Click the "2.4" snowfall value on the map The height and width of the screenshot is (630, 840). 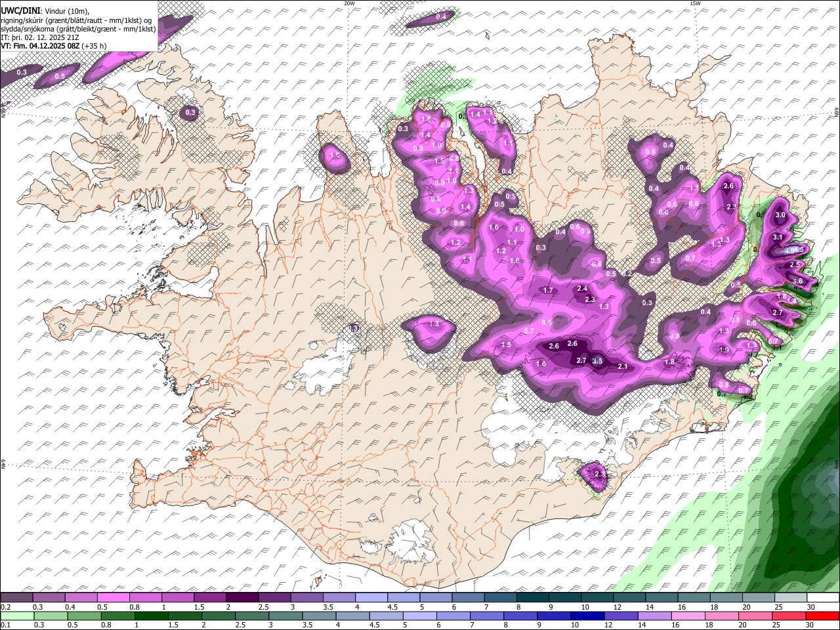[x=582, y=289]
